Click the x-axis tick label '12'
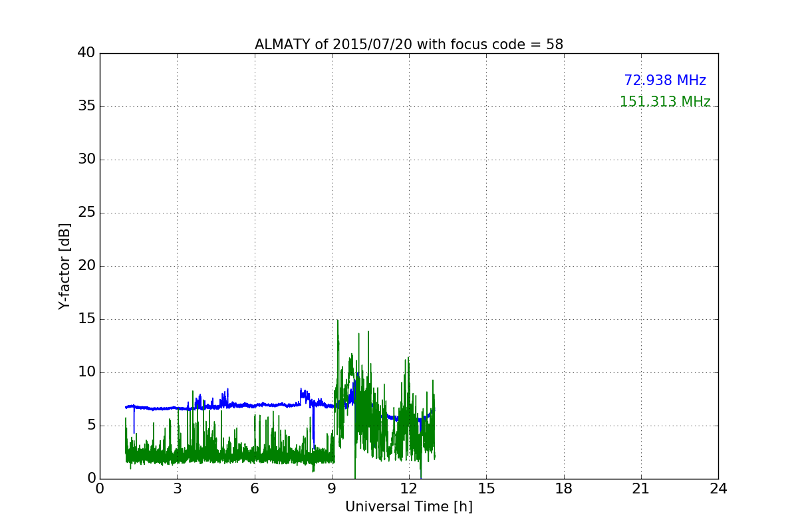The width and height of the screenshot is (798, 532). 409,489
